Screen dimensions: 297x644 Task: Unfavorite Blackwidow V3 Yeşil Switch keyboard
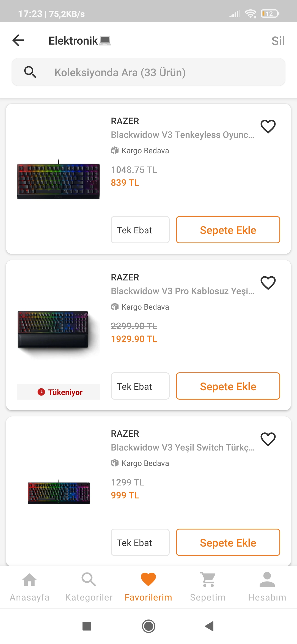(x=268, y=439)
